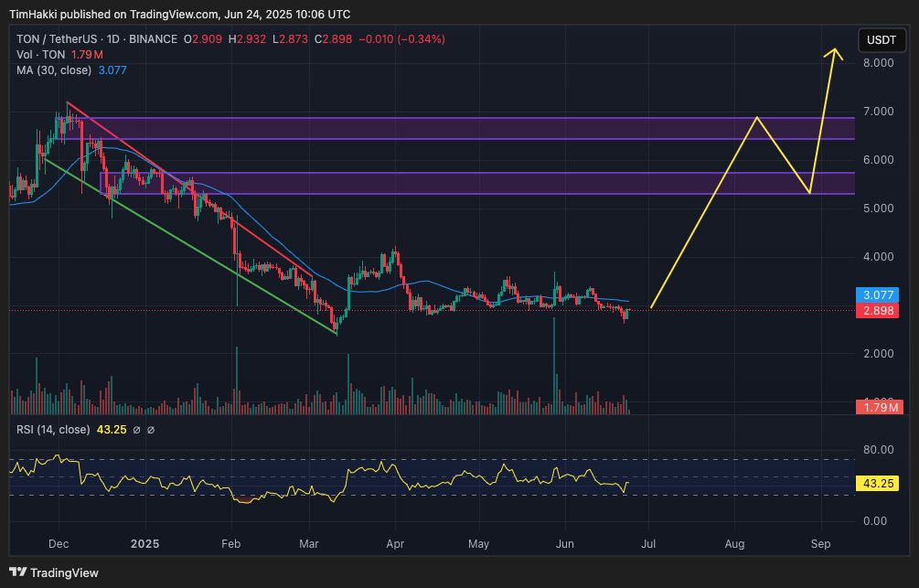The image size is (919, 588).
Task: Click the TradingView logo icon
Action: coord(18,572)
